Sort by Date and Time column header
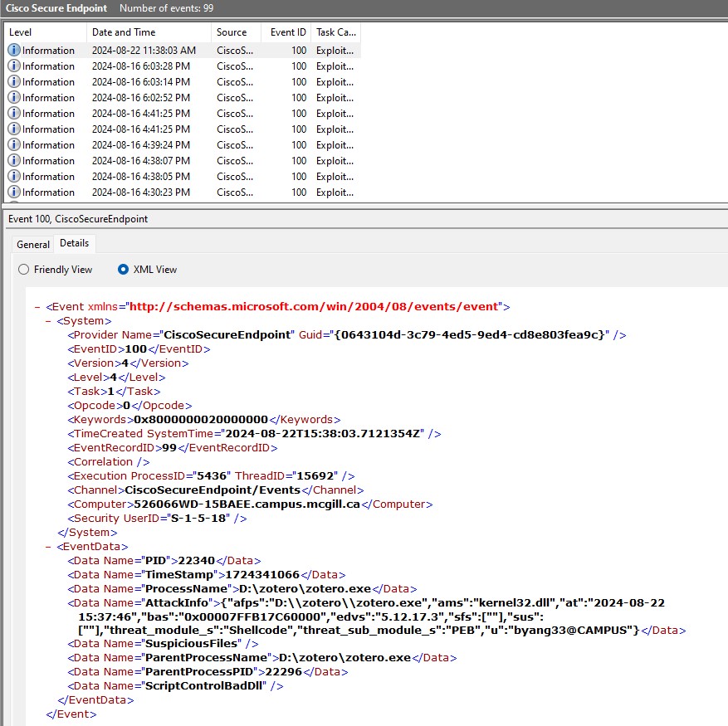This screenshot has height=726, width=728. tap(149, 32)
